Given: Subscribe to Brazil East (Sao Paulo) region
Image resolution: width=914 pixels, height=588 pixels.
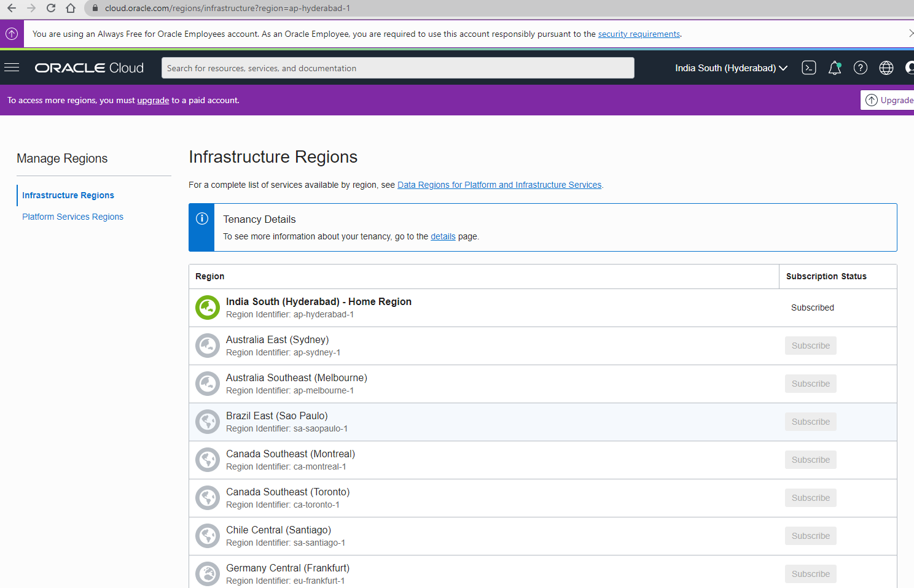Looking at the screenshot, I should click(x=811, y=422).
